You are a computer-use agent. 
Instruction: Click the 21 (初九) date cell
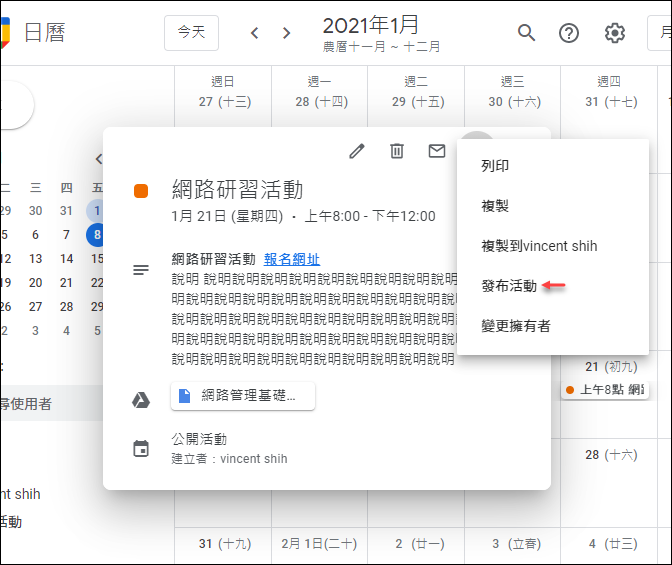click(611, 367)
